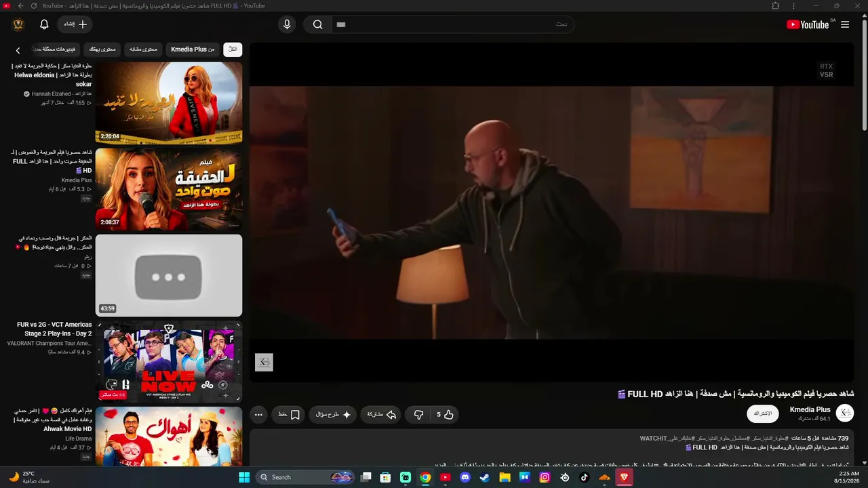Select the 'فيديوهات محمّلة حديثًا' chip
The height and width of the screenshot is (488, 868).
[57, 49]
